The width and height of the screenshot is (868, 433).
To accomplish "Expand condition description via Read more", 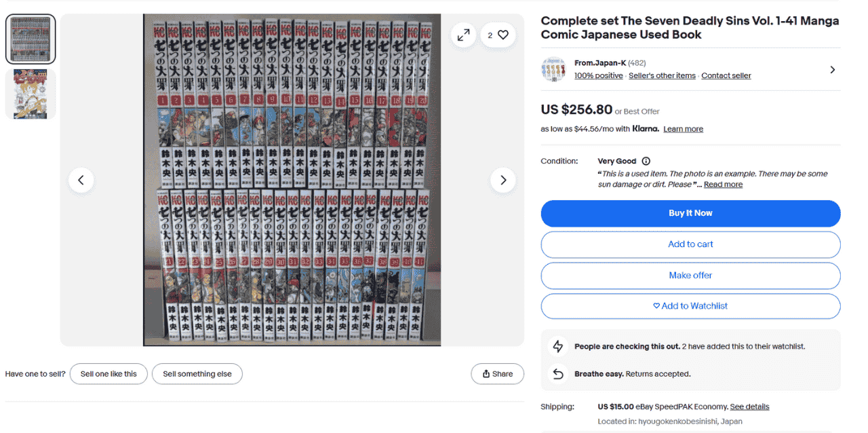I will coord(723,185).
